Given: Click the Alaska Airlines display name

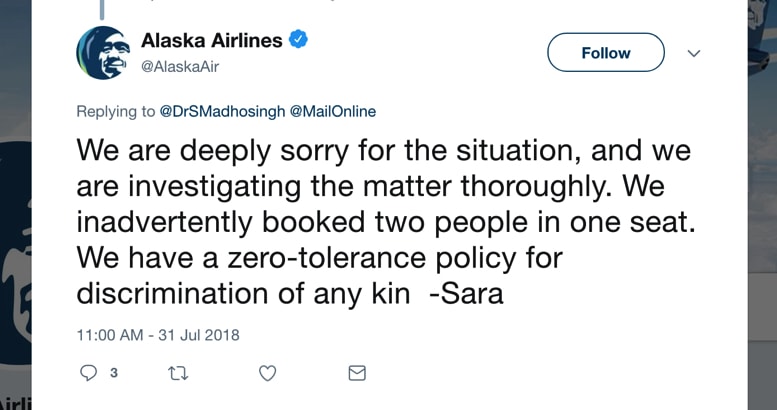Looking at the screenshot, I should [212, 40].
